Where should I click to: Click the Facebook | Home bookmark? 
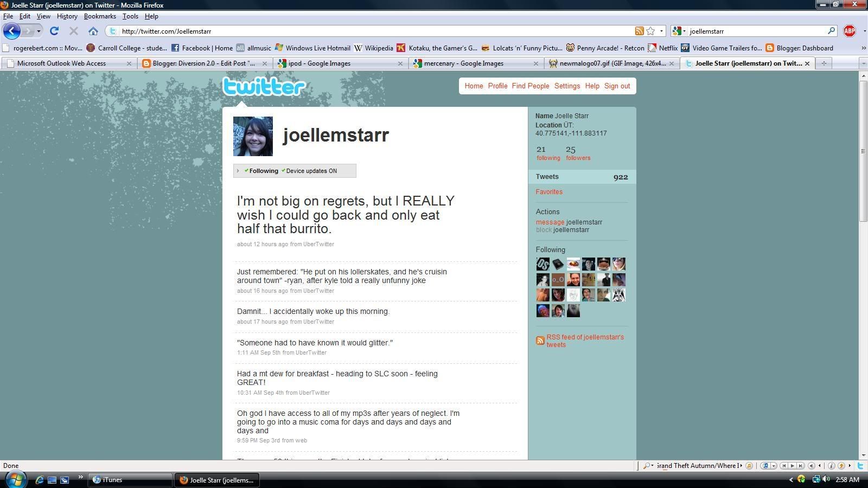pos(202,48)
